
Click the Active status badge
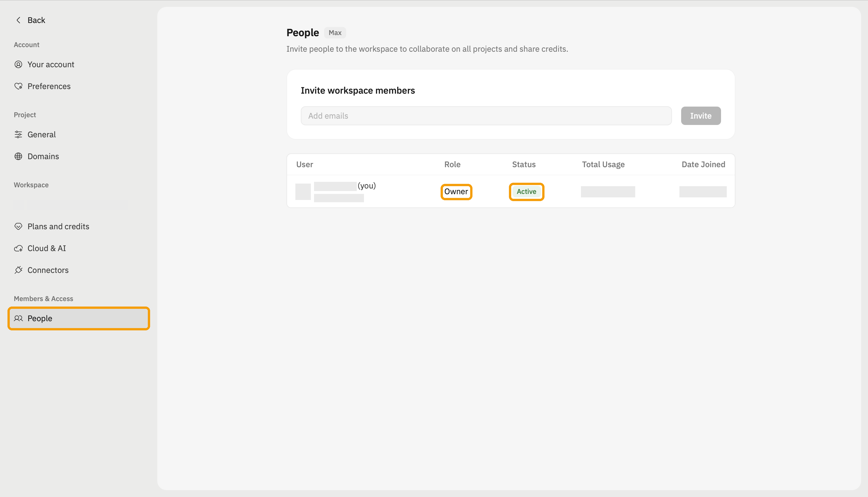click(x=526, y=192)
